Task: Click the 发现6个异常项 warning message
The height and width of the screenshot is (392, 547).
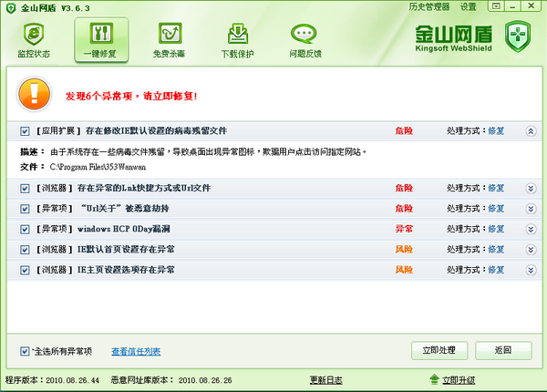Action: point(131,96)
